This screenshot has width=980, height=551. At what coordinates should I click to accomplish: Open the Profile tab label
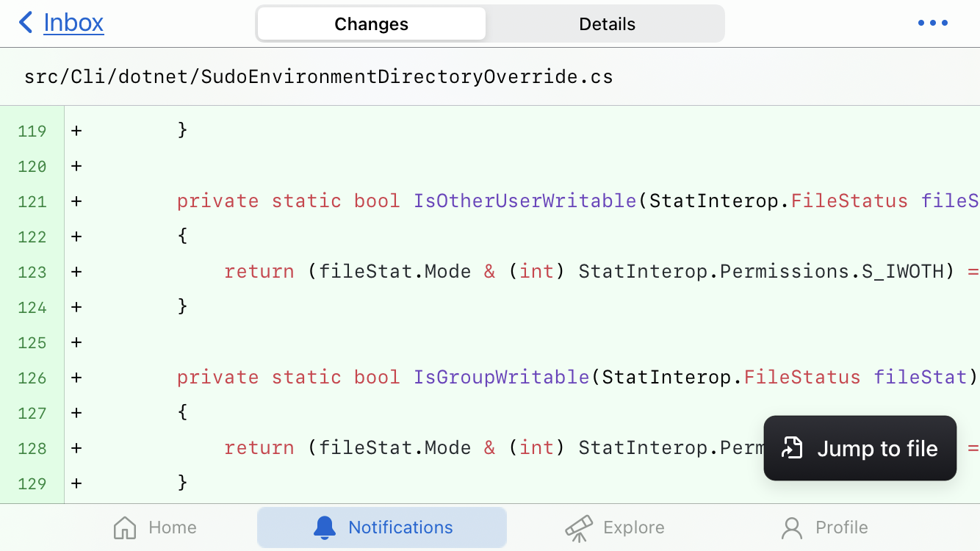point(841,527)
